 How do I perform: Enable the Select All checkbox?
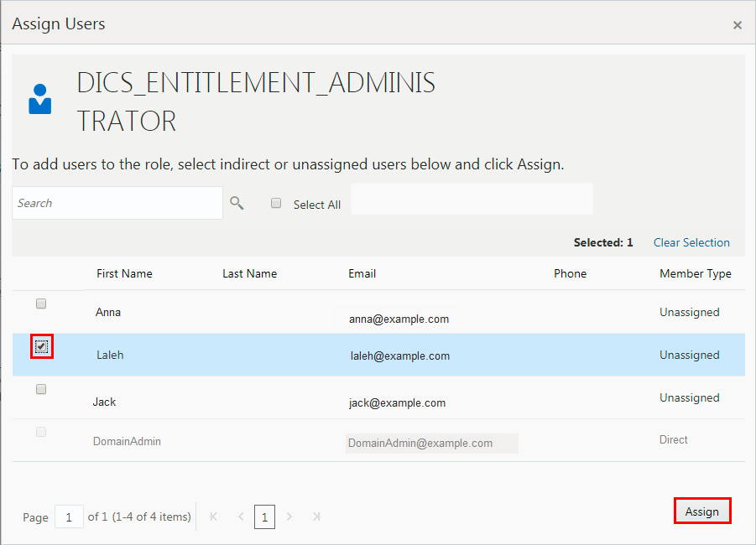pos(276,203)
